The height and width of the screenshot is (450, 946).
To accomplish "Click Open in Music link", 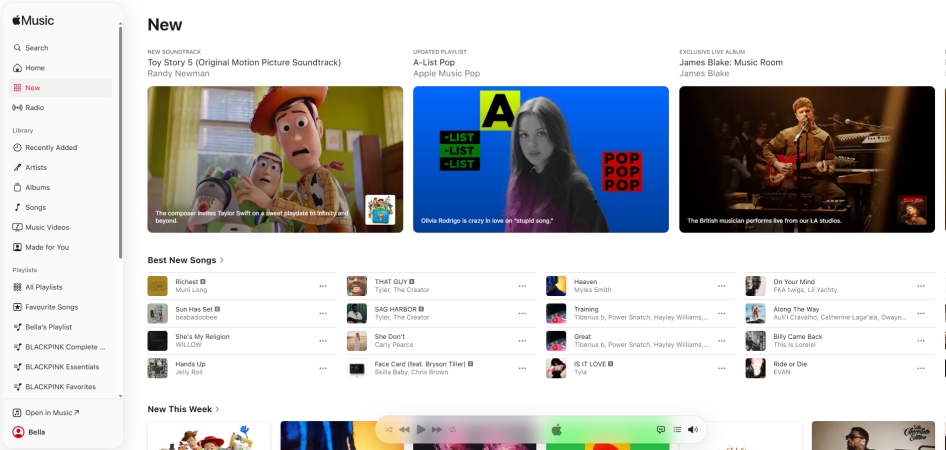I will tap(46, 413).
